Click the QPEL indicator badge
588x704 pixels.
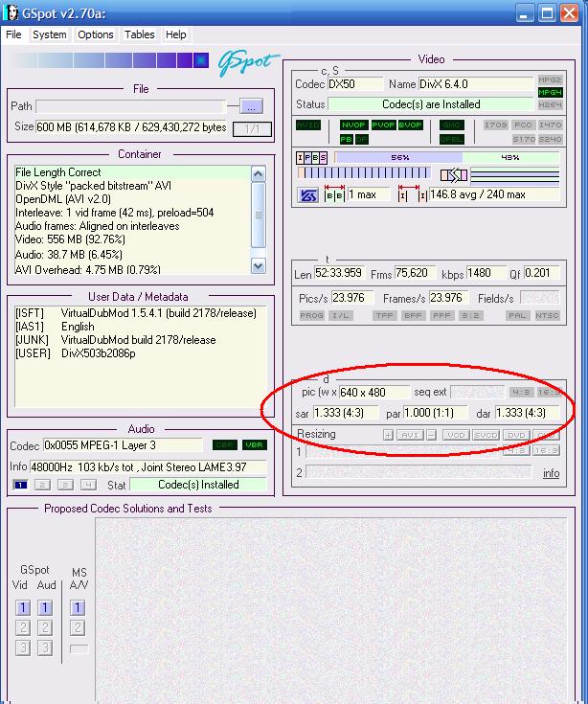coord(452,139)
